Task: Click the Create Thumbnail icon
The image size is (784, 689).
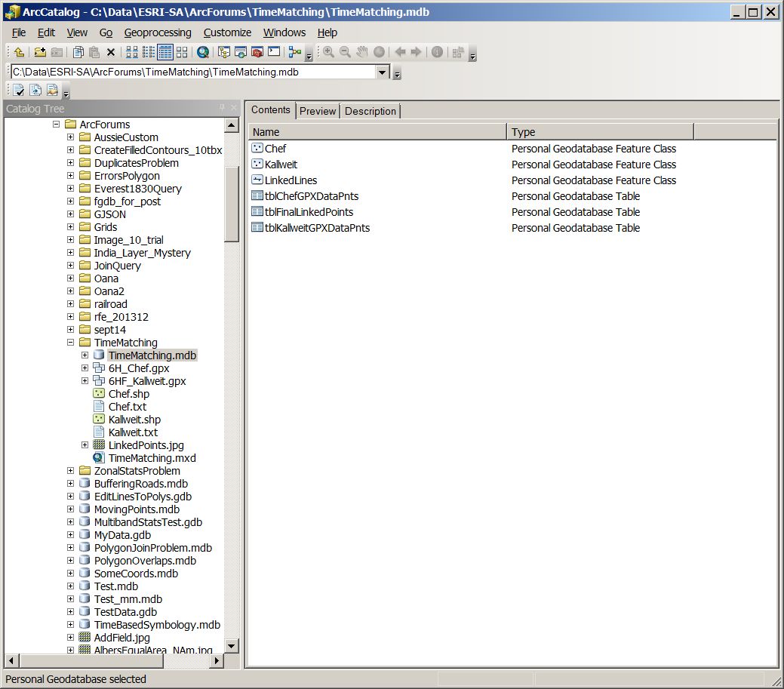Action: [458, 52]
